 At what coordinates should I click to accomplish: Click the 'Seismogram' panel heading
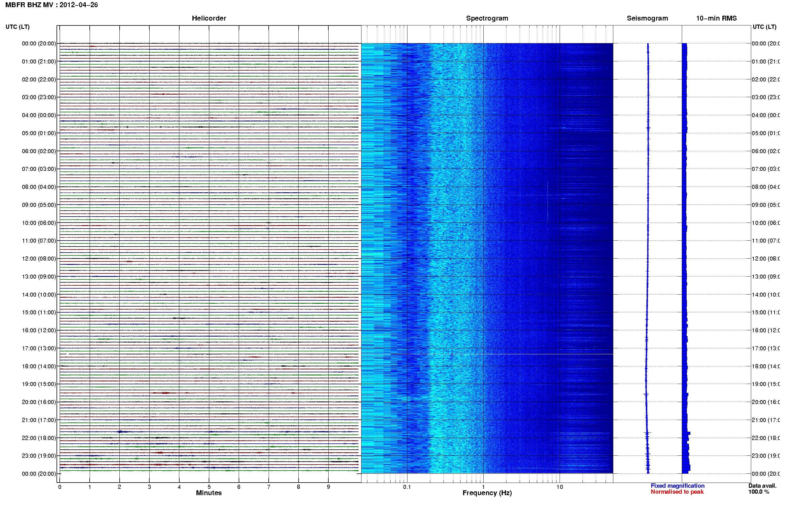(x=647, y=19)
